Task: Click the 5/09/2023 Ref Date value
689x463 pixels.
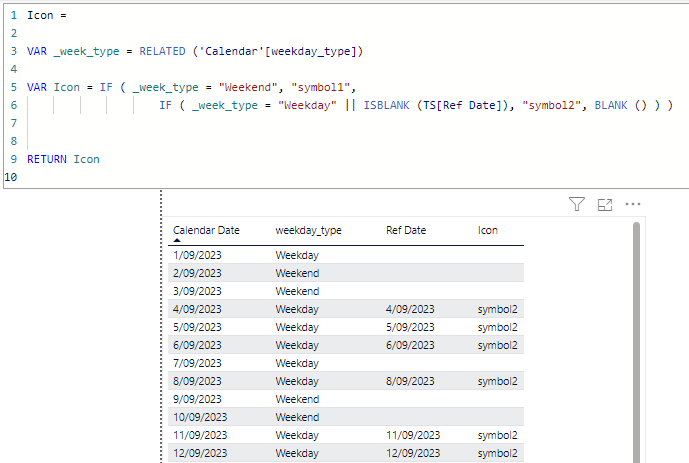Action: 410,327
